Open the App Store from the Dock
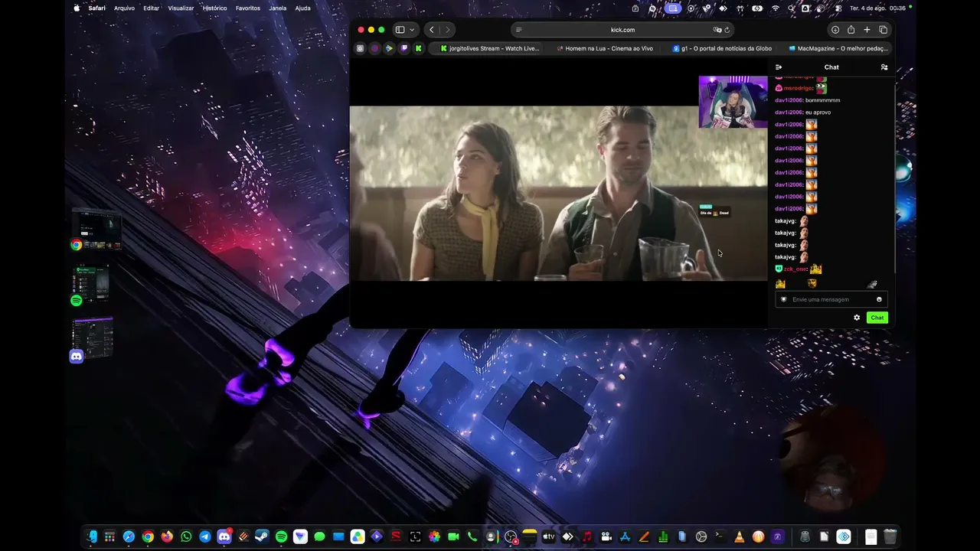Image resolution: width=980 pixels, height=551 pixels. (x=625, y=537)
